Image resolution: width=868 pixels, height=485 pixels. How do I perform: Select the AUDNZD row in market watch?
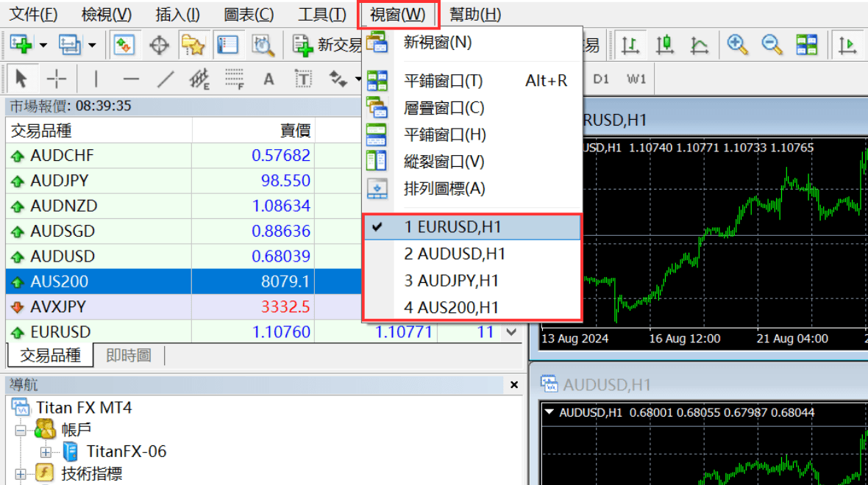pyautogui.click(x=64, y=206)
